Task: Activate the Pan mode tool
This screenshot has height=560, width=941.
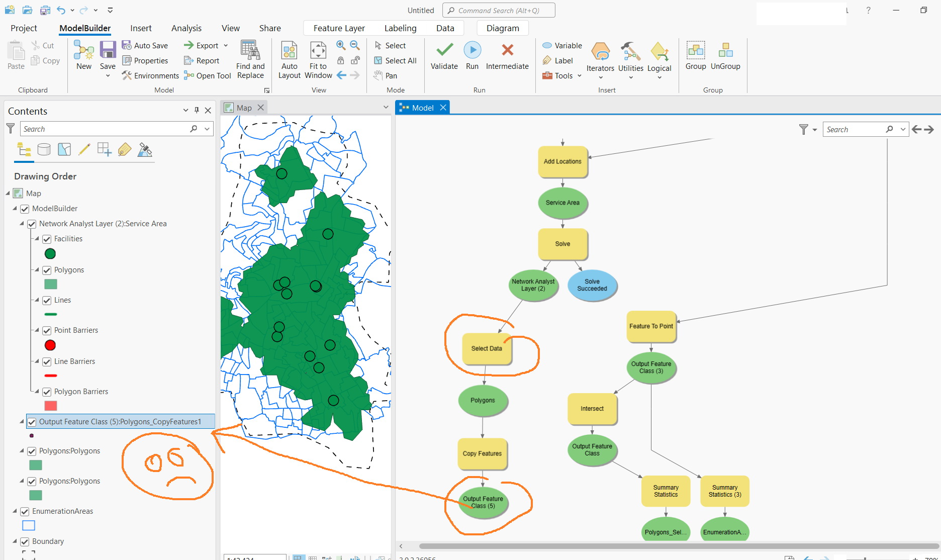Action: point(386,75)
